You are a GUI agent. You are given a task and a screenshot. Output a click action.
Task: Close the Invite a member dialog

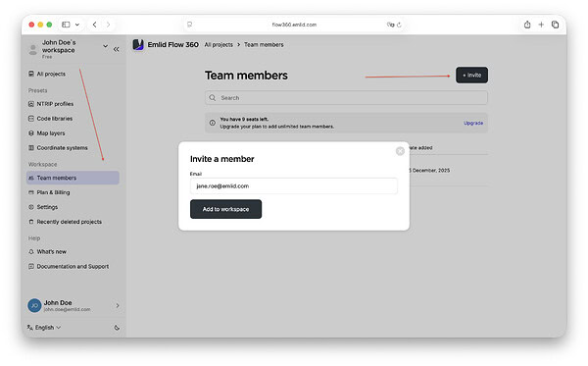click(400, 151)
